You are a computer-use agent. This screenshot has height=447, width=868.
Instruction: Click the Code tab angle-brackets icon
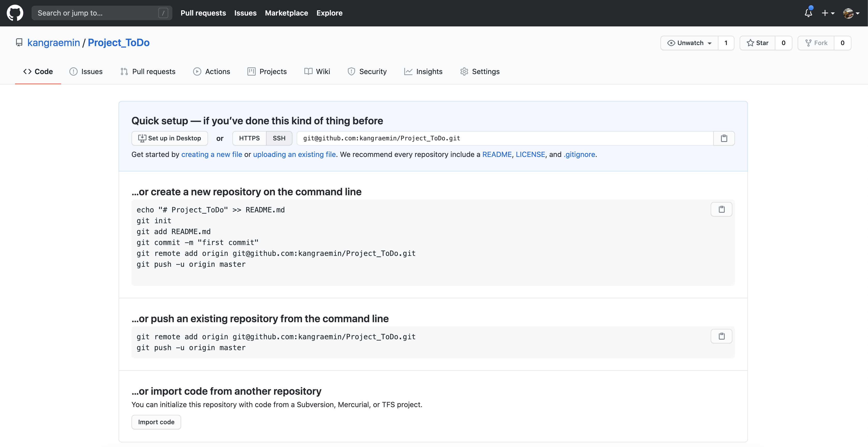(27, 71)
